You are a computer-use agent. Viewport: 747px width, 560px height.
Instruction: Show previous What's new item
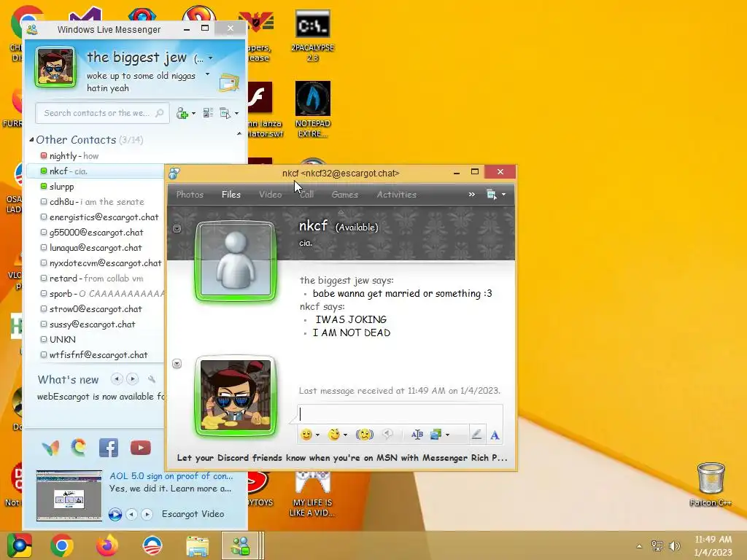pyautogui.click(x=116, y=379)
